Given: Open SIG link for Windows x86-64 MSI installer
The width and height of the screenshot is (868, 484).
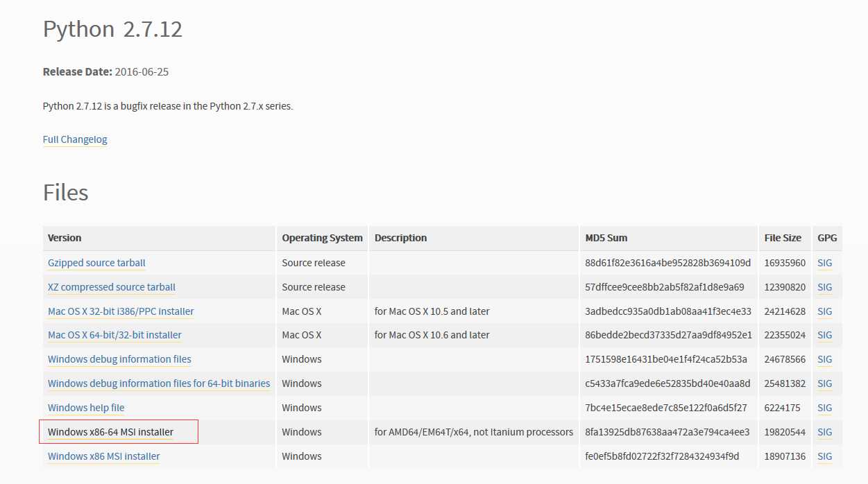Looking at the screenshot, I should coord(824,432).
